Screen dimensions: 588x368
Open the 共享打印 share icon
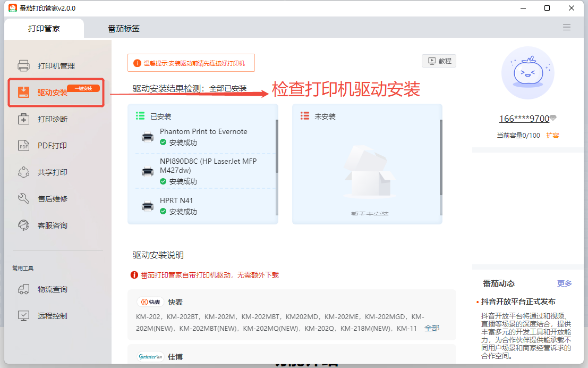pos(23,172)
